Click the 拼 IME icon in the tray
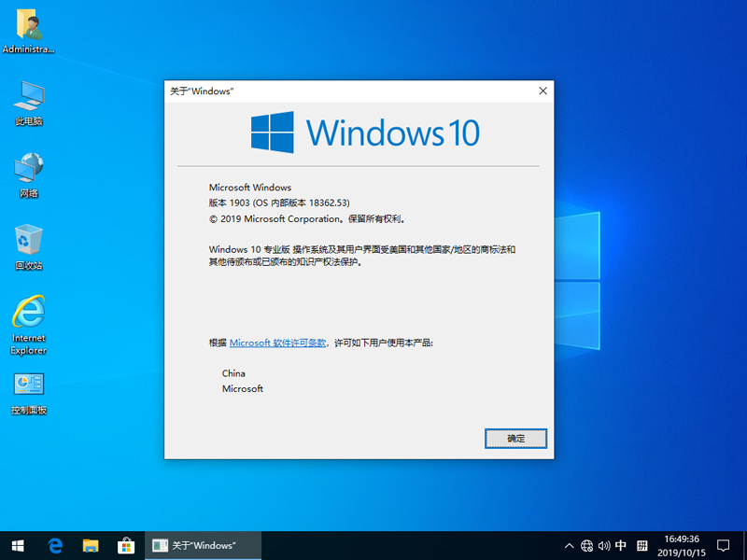This screenshot has height=560, width=747. (x=642, y=545)
